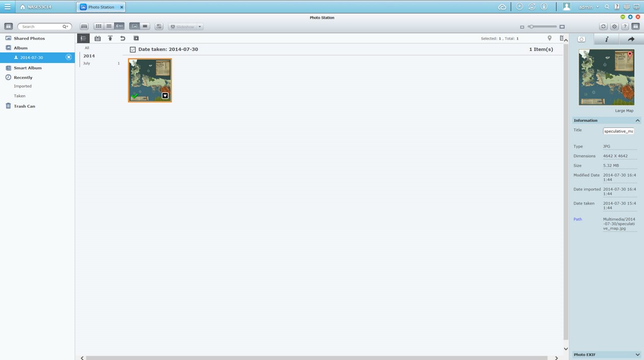
Task: Close the Photo Station tab
Action: tap(122, 7)
